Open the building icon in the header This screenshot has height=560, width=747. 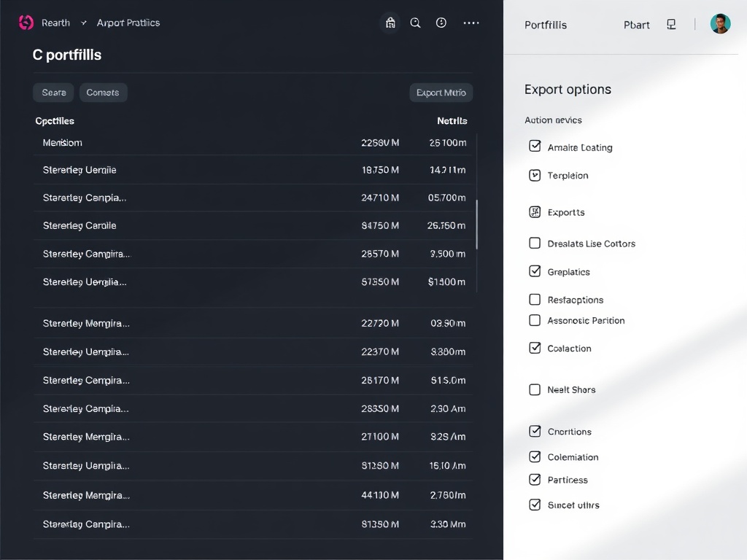pos(390,23)
